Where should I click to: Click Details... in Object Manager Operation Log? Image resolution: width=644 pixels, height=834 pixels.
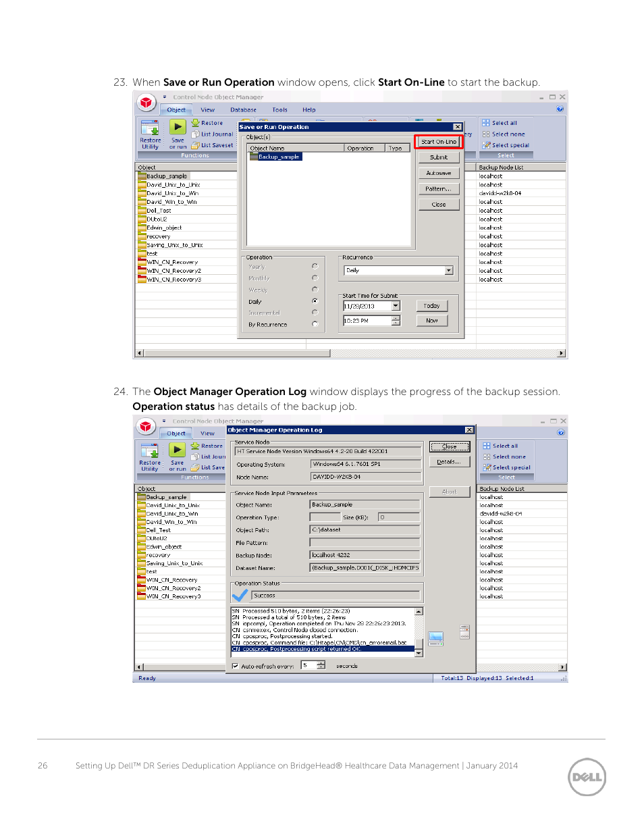pos(449,462)
